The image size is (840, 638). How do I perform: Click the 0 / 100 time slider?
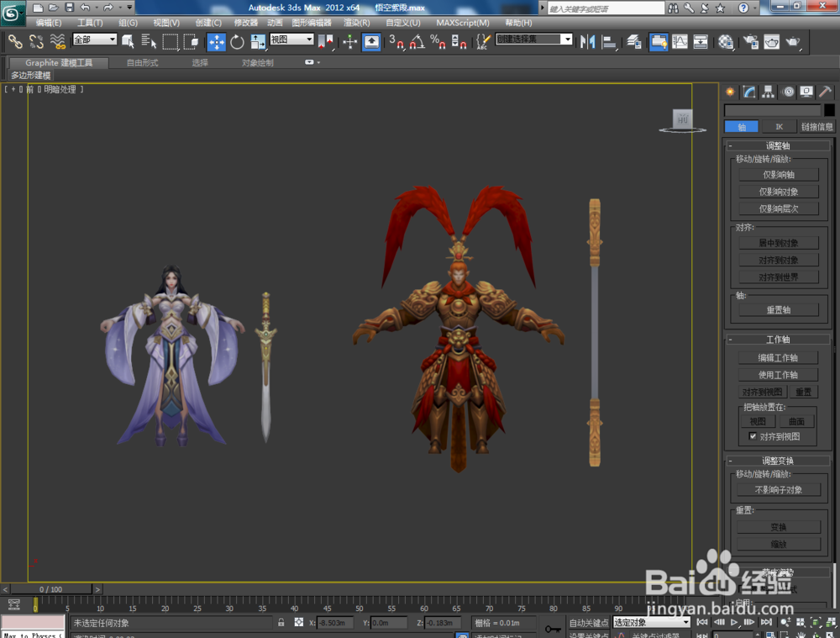51,588
